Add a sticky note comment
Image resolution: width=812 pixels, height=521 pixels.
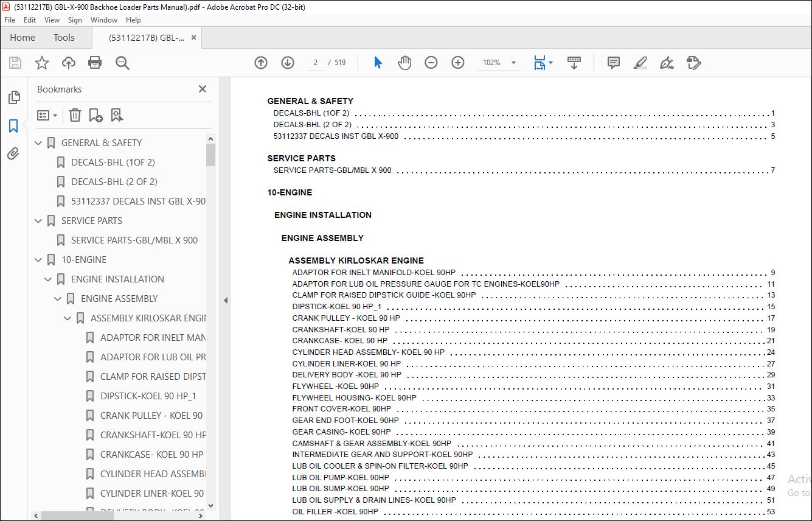[614, 63]
